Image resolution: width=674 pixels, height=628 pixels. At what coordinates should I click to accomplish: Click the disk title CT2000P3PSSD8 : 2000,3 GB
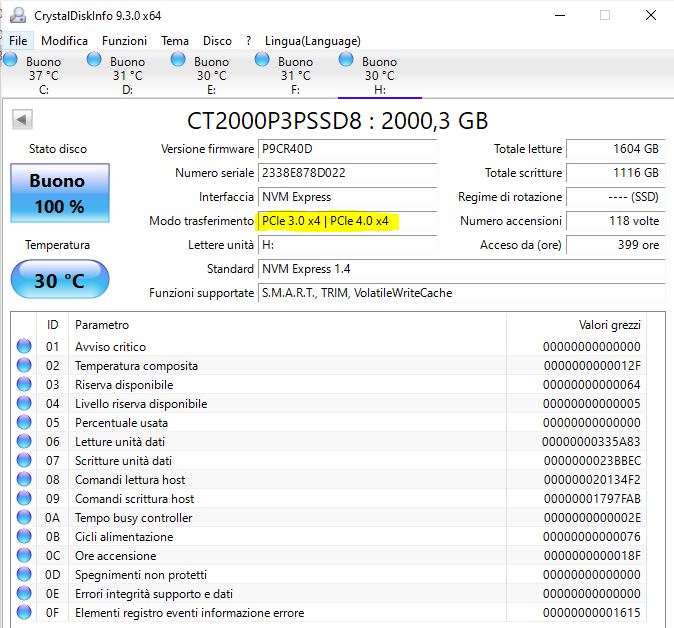pyautogui.click(x=337, y=121)
